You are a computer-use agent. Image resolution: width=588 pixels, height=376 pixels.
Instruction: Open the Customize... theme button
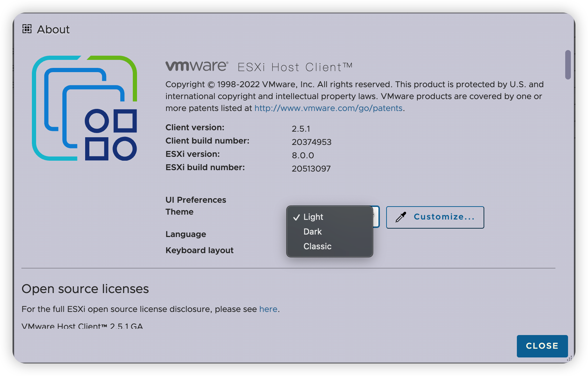435,217
